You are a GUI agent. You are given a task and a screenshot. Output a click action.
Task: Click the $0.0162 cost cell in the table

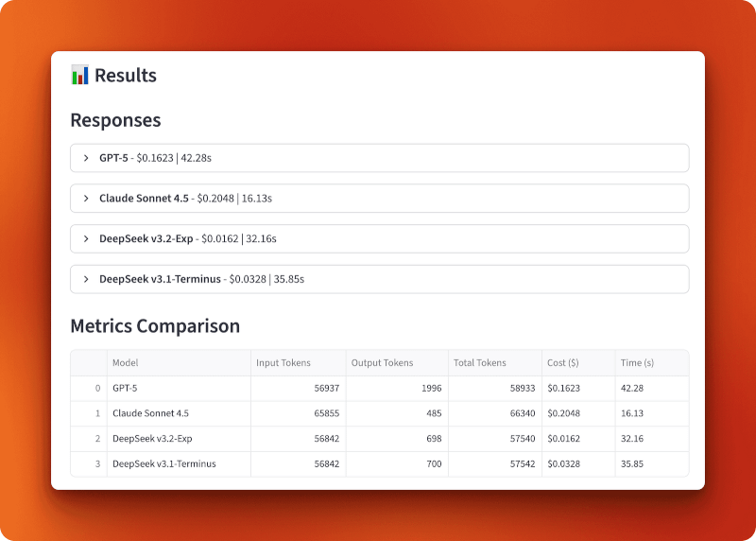pyautogui.click(x=578, y=439)
